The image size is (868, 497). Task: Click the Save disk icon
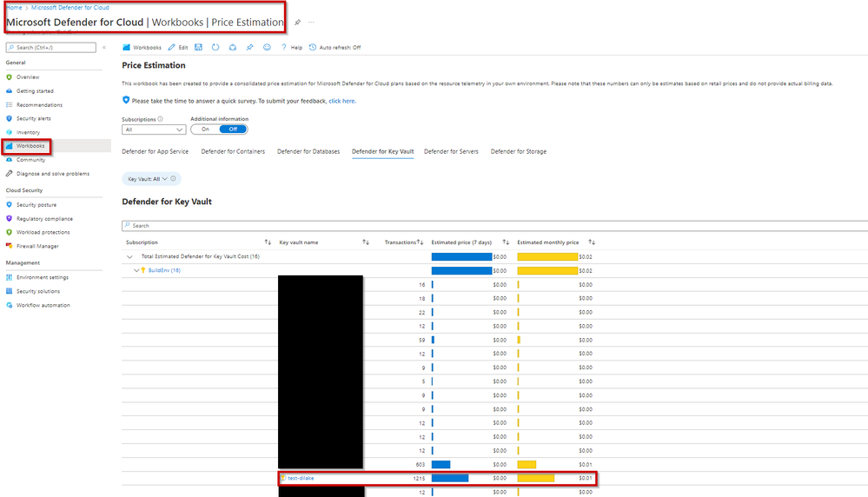[x=199, y=48]
